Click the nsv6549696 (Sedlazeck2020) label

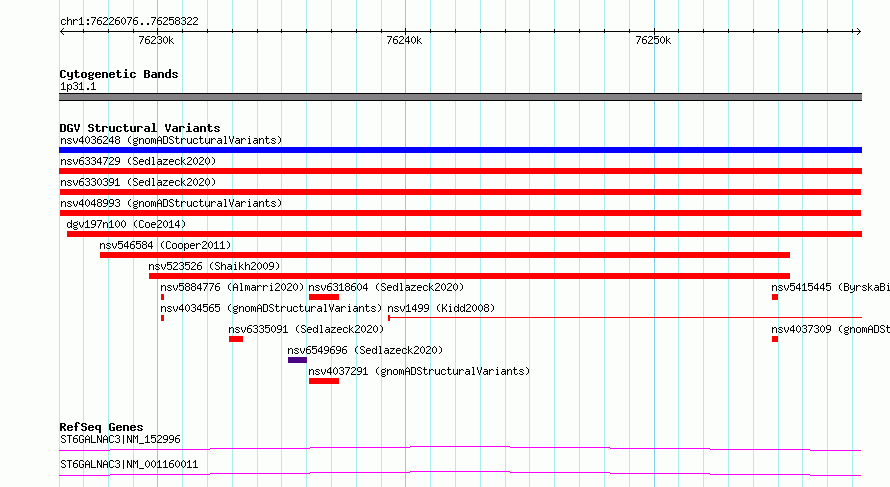[x=365, y=350]
